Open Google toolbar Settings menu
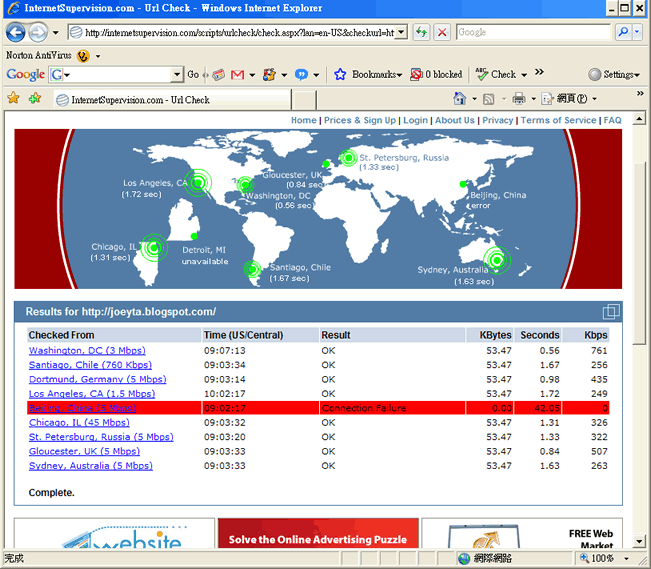The image size is (651, 569). [x=614, y=75]
